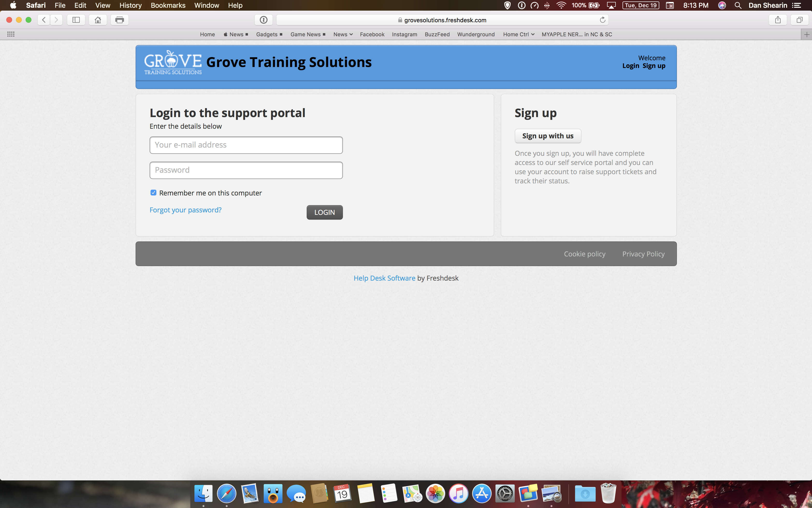Open Finder from the Dock
812x508 pixels.
[x=203, y=493]
